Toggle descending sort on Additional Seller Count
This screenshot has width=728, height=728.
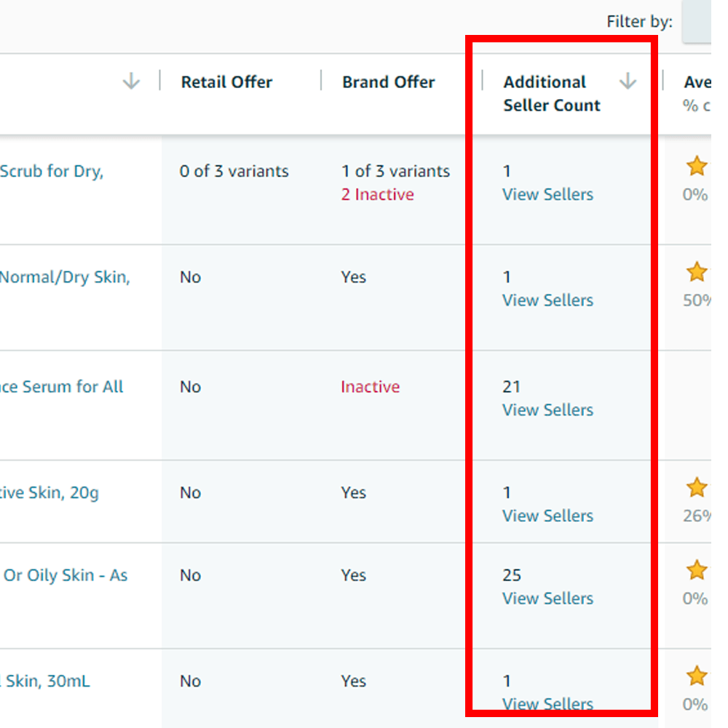click(627, 82)
